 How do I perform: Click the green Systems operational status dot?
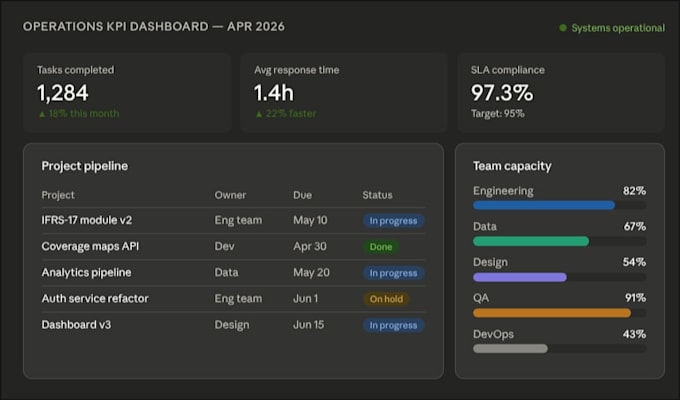(x=563, y=28)
